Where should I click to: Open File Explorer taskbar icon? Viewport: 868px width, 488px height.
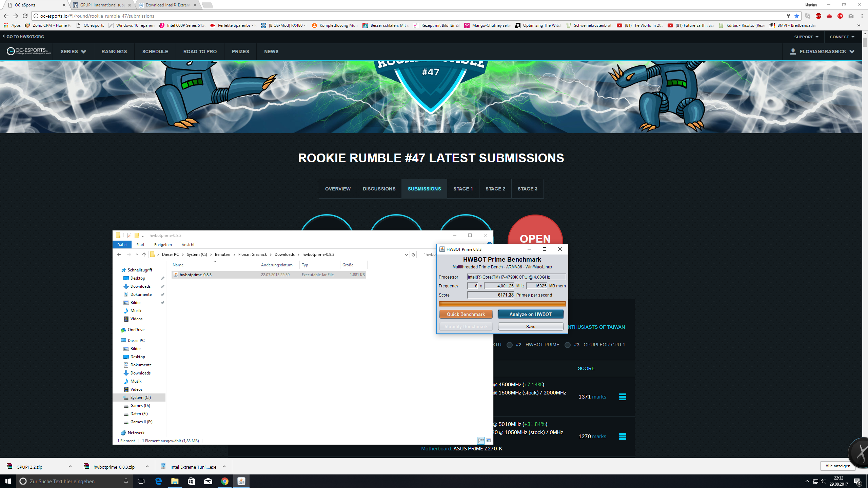click(x=175, y=481)
